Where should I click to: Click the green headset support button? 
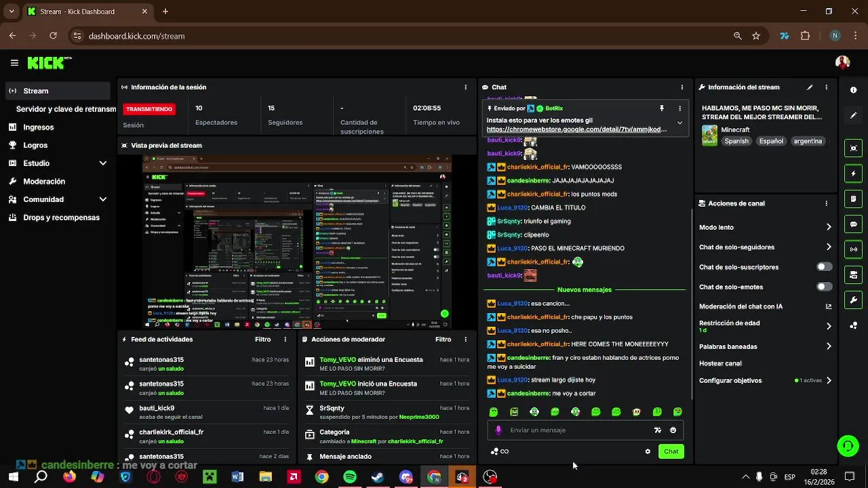pos(848,445)
